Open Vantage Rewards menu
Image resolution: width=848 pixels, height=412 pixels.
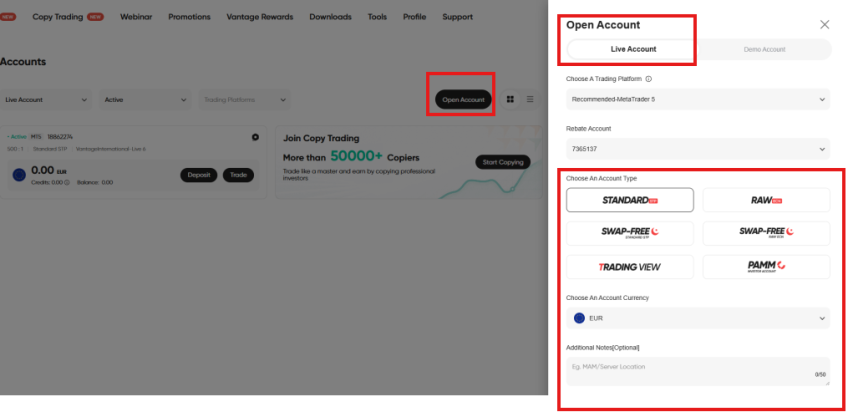tap(260, 17)
